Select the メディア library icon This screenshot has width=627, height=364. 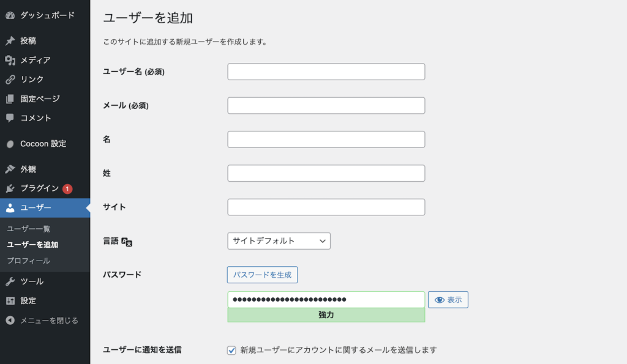tap(10, 60)
